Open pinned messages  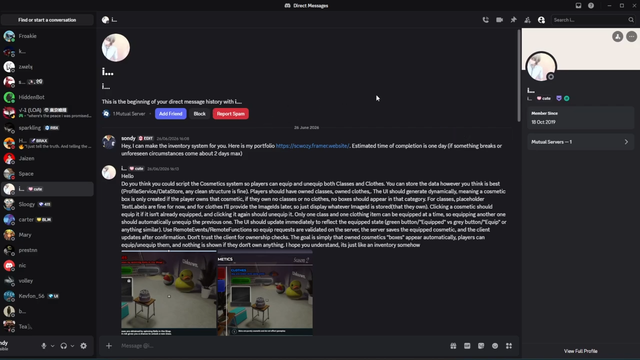(513, 20)
